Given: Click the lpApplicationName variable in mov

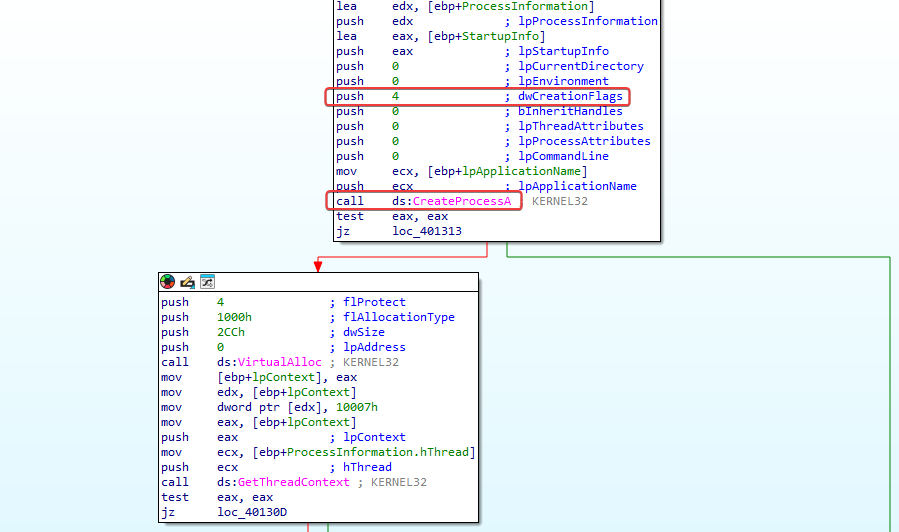Looking at the screenshot, I should 521,171.
